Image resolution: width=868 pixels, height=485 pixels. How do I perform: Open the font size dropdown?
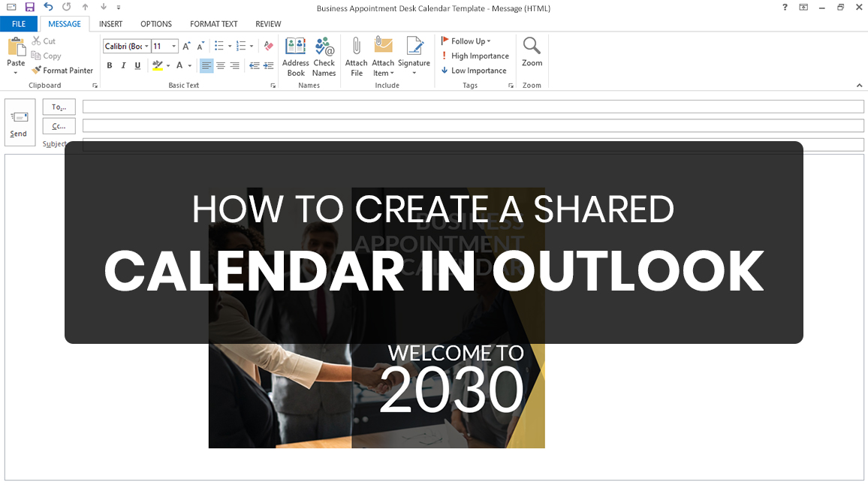pyautogui.click(x=173, y=46)
